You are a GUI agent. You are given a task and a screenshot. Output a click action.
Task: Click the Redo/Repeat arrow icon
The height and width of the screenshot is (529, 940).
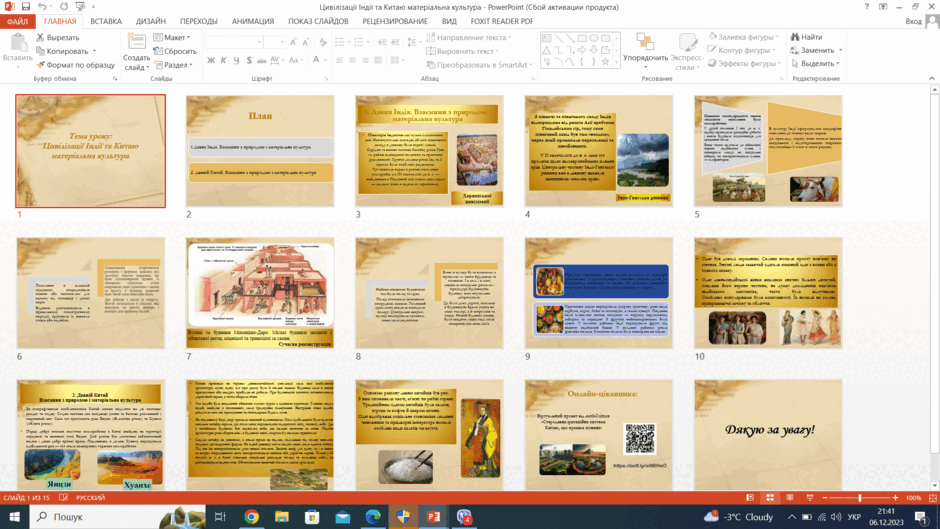click(x=64, y=7)
